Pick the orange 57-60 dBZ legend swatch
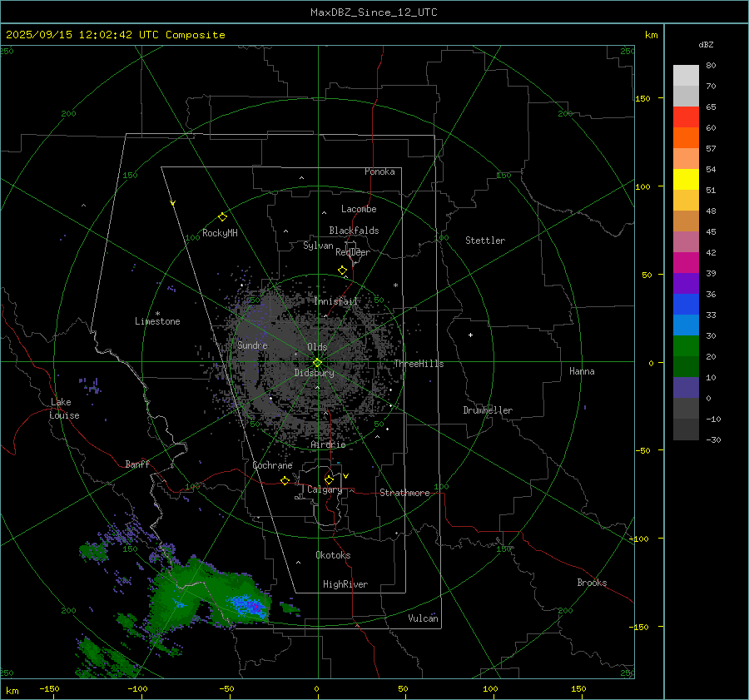749x700 pixels. pyautogui.click(x=686, y=137)
